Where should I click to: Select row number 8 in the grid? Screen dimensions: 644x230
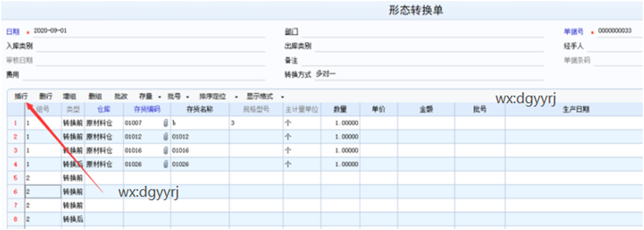coord(16,219)
